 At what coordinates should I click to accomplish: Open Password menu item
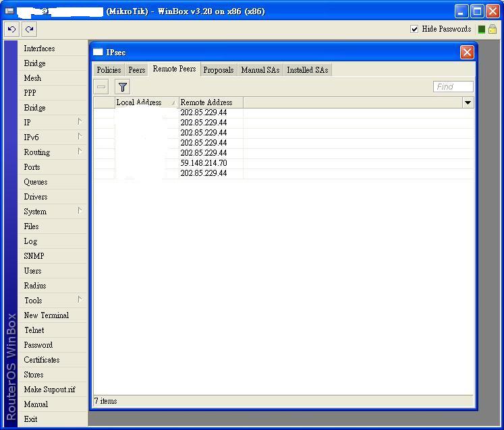click(53, 345)
